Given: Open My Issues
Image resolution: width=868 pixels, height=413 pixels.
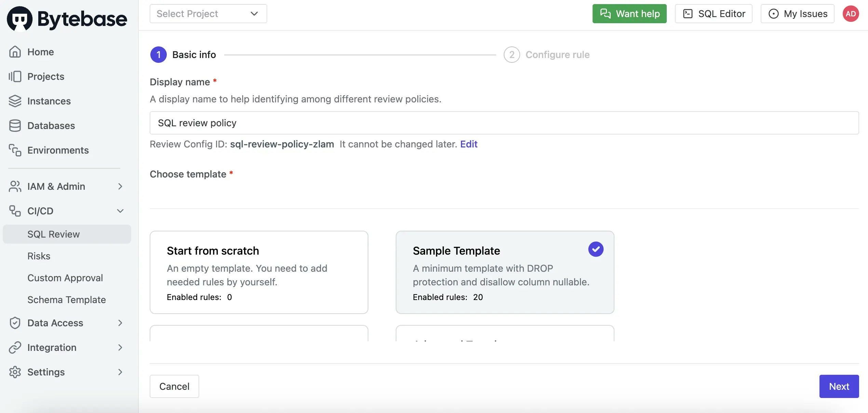Looking at the screenshot, I should pos(798,14).
